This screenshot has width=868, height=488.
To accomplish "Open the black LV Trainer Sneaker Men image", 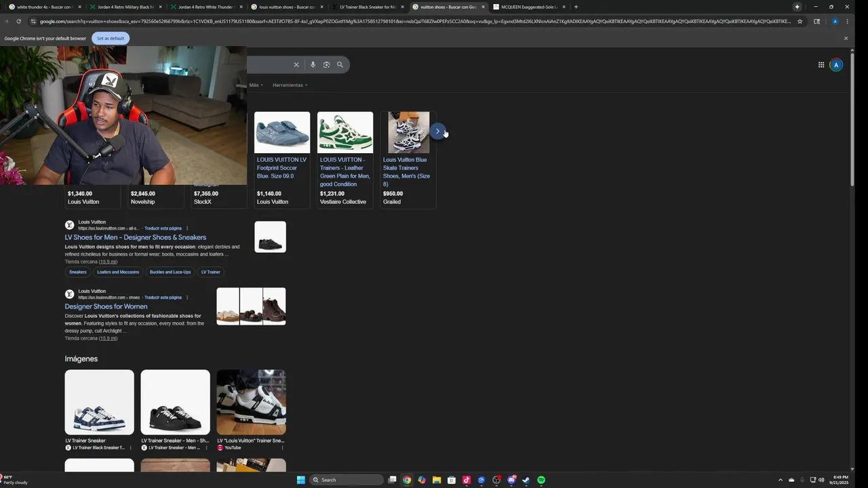I will 175,402.
